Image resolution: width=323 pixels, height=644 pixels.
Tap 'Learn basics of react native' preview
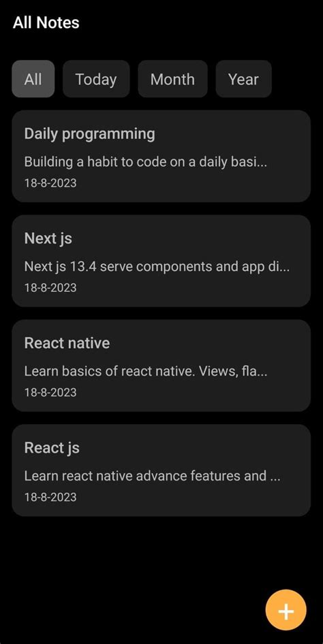(x=146, y=372)
